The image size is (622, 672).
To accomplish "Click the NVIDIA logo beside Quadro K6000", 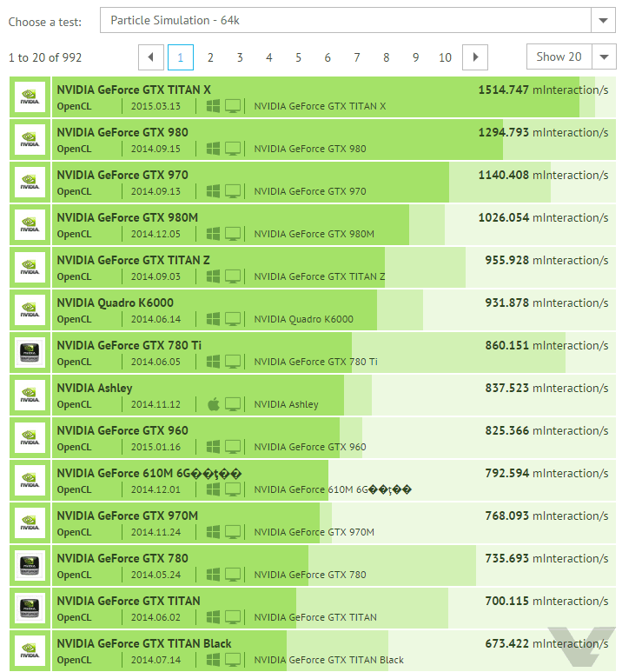I will [30, 310].
